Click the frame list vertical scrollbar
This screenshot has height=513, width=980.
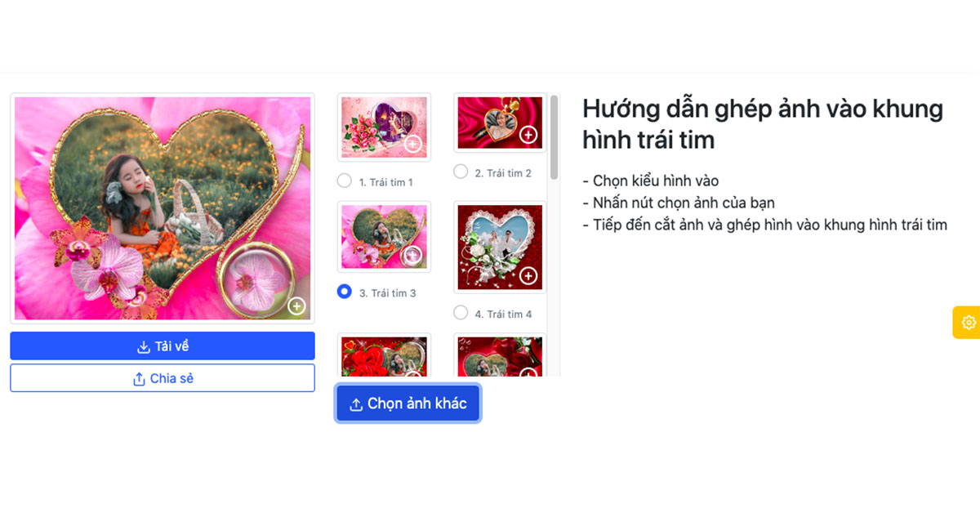(x=555, y=136)
